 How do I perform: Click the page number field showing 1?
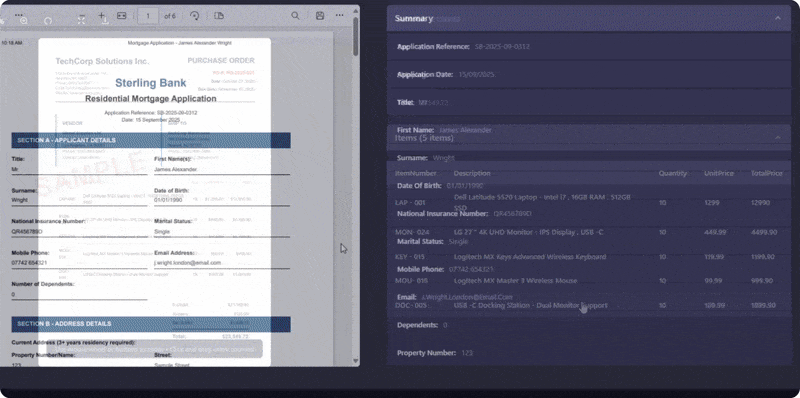[x=148, y=16]
